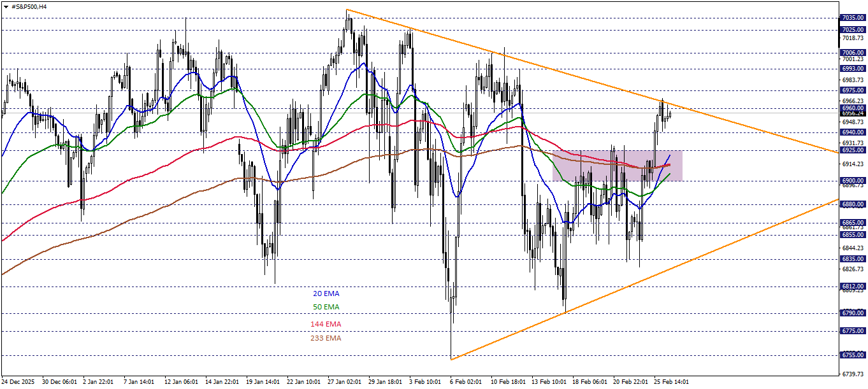The width and height of the screenshot is (868, 389).
Task: Select the #S&P500,H4 chart title
Action: tap(29, 6)
